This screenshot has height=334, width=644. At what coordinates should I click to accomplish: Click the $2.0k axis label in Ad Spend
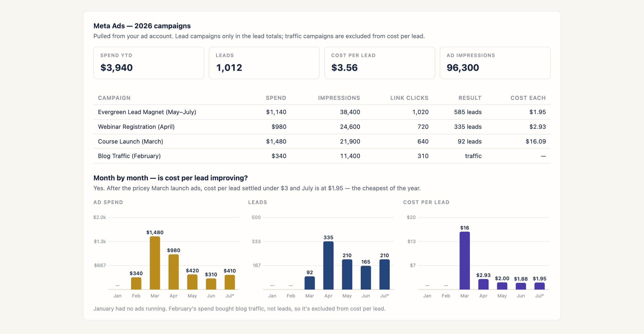click(x=100, y=217)
